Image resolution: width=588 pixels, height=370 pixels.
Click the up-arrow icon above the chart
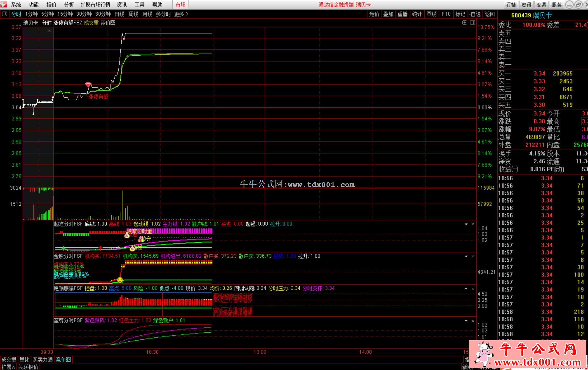pyautogui.click(x=465, y=23)
